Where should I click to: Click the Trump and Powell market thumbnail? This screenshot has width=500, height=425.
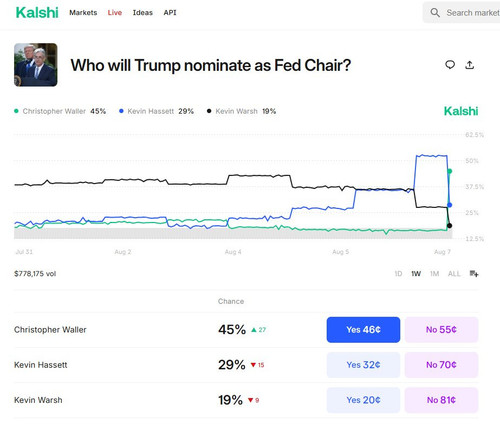(36, 65)
